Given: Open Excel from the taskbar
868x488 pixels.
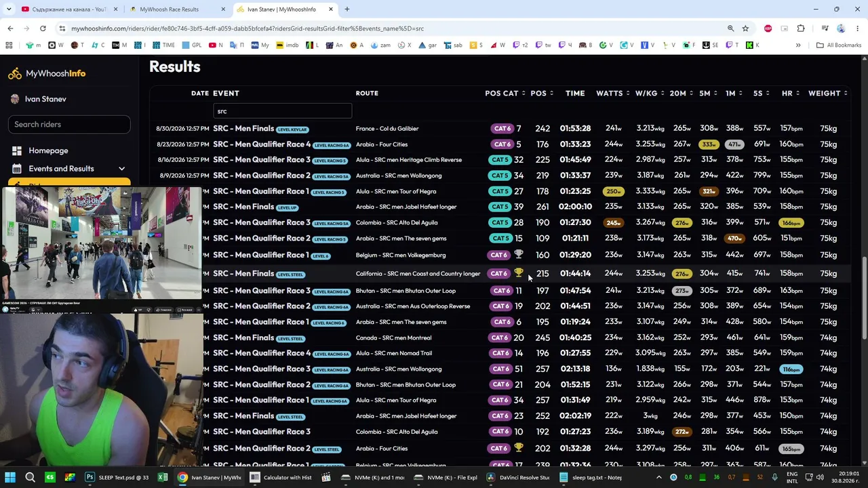Looking at the screenshot, I should [x=163, y=477].
